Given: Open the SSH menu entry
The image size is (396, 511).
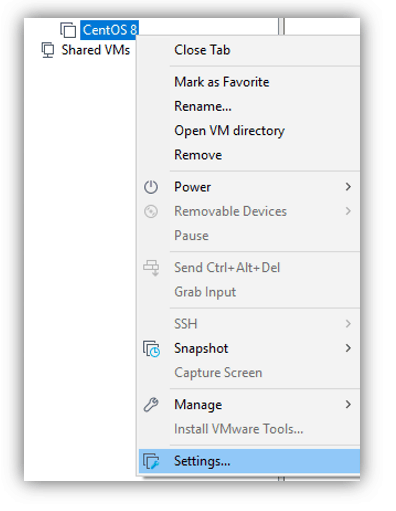Looking at the screenshot, I should coord(249,324).
